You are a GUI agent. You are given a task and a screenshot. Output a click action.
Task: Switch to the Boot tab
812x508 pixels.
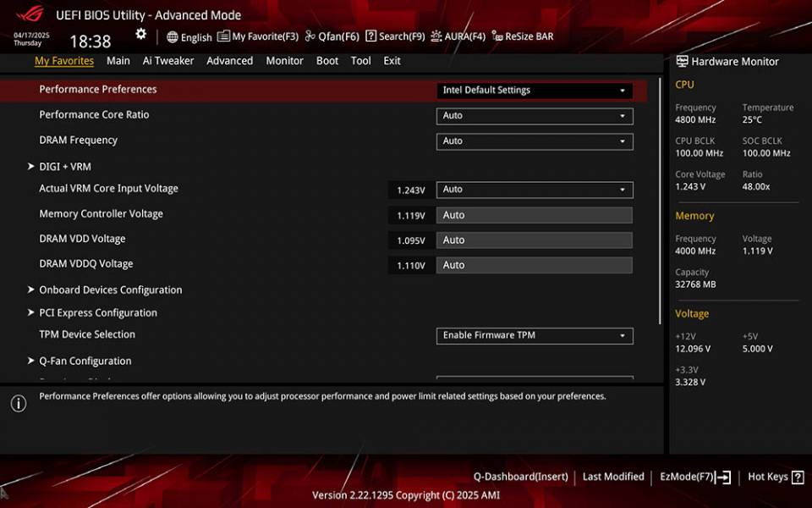tap(327, 61)
